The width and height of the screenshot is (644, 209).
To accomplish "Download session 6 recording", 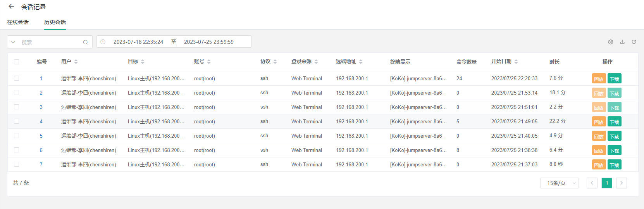I will [x=615, y=150].
